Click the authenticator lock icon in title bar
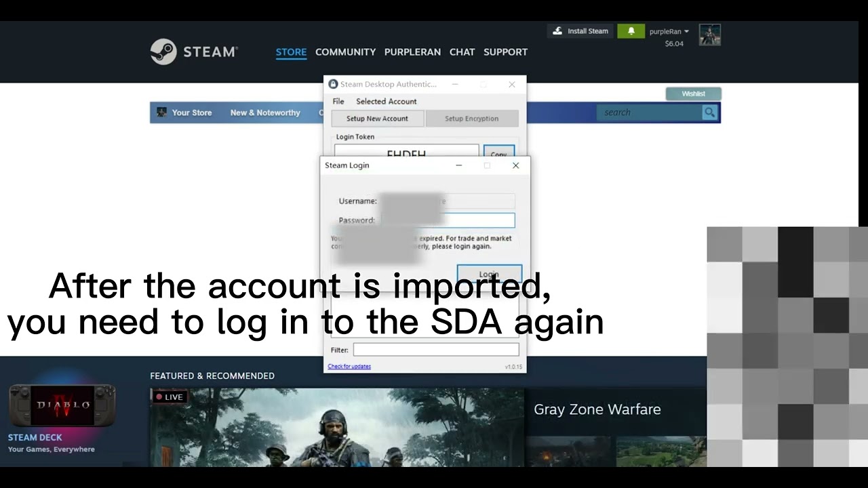The image size is (868, 488). coord(333,84)
